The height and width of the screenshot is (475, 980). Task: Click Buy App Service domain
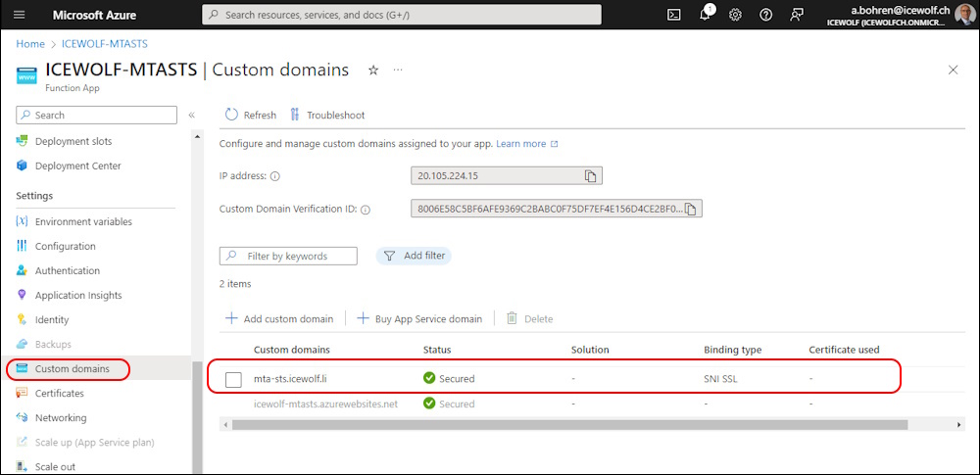click(x=419, y=318)
